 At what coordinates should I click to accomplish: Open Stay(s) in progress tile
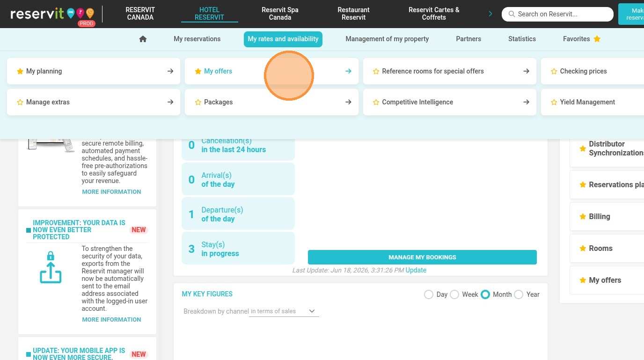pos(238,249)
